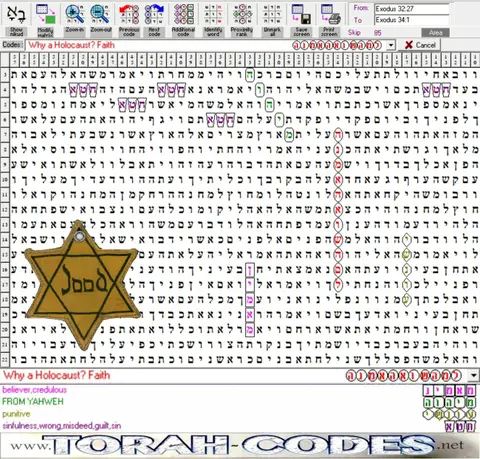Click the yellow-circled Hebrew word beside punitive
This screenshot has height=459, width=480.
[x=449, y=414]
